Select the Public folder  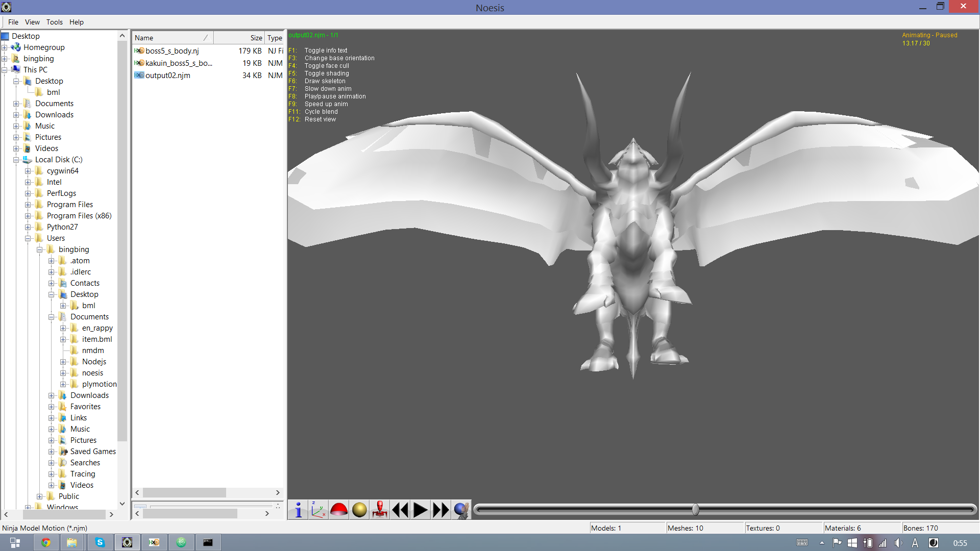68,496
